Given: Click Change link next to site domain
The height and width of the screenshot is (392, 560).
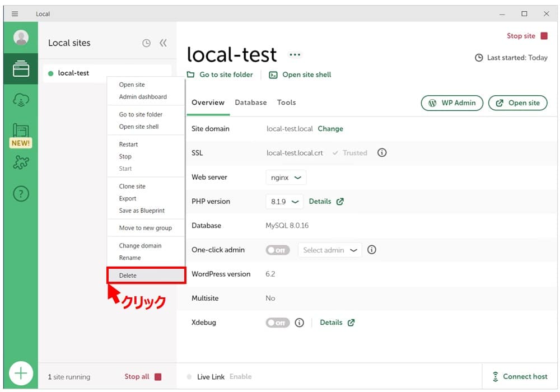Looking at the screenshot, I should (x=330, y=129).
